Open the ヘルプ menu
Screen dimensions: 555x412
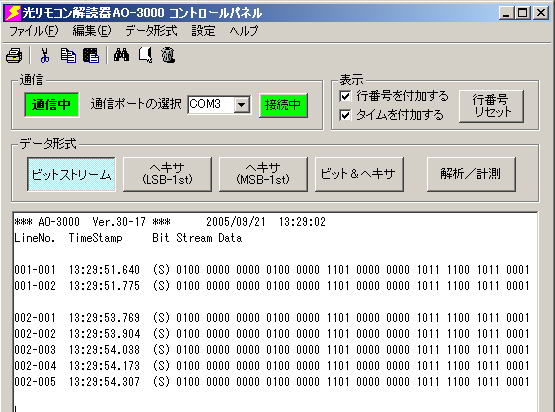pos(244,31)
